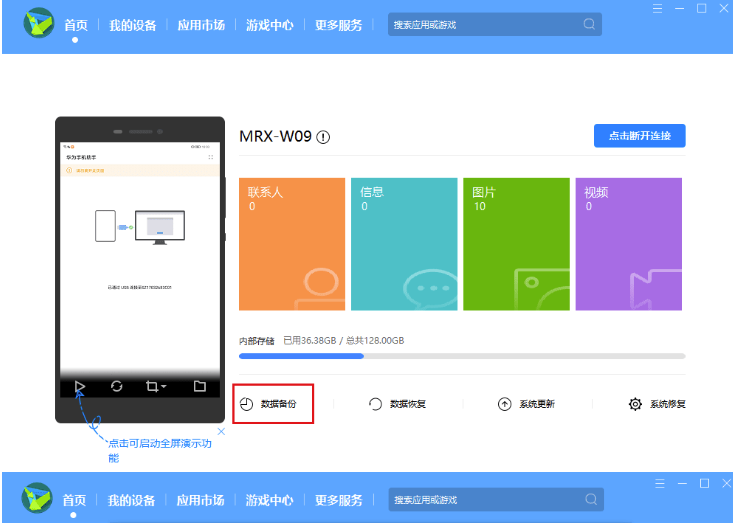Open the green 图片 tile
733x523 pixels.
click(516, 244)
